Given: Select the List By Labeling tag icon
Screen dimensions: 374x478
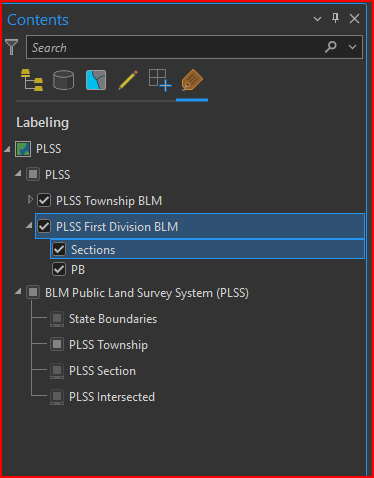Looking at the screenshot, I should coord(192,80).
